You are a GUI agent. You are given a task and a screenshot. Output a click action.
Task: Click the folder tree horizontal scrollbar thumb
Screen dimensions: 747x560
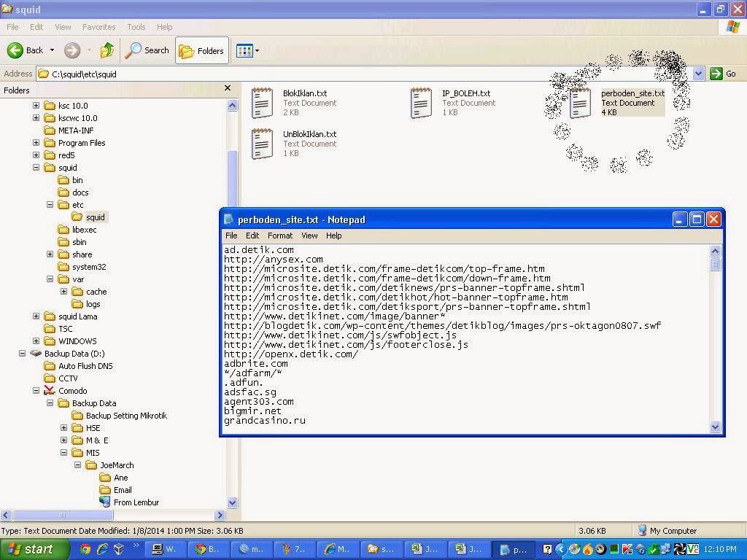click(x=63, y=515)
